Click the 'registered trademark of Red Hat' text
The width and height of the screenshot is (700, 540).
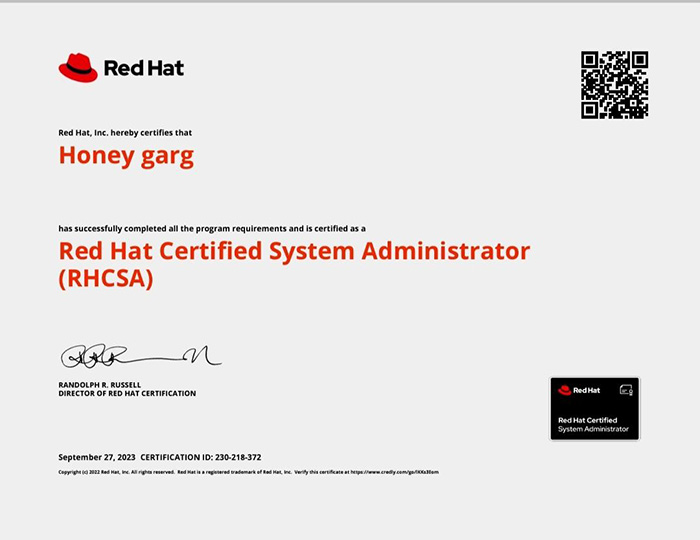pos(235,471)
